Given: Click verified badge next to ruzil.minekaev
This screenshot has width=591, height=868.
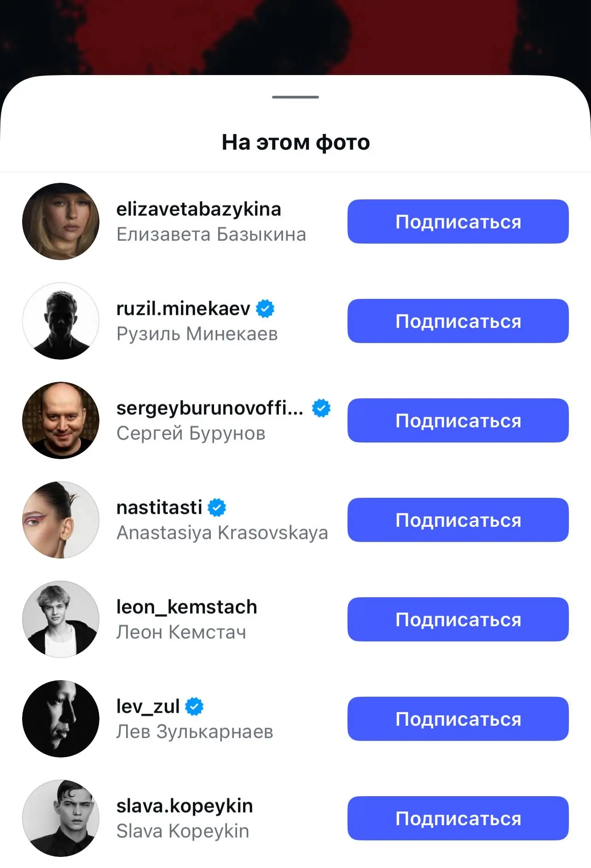Looking at the screenshot, I should [x=265, y=309].
